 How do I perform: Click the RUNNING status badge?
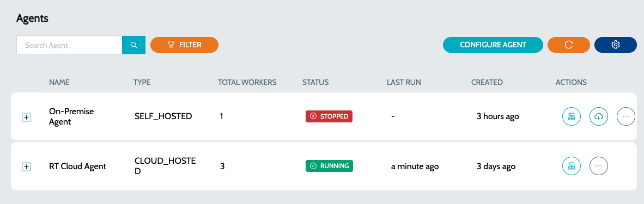click(330, 166)
